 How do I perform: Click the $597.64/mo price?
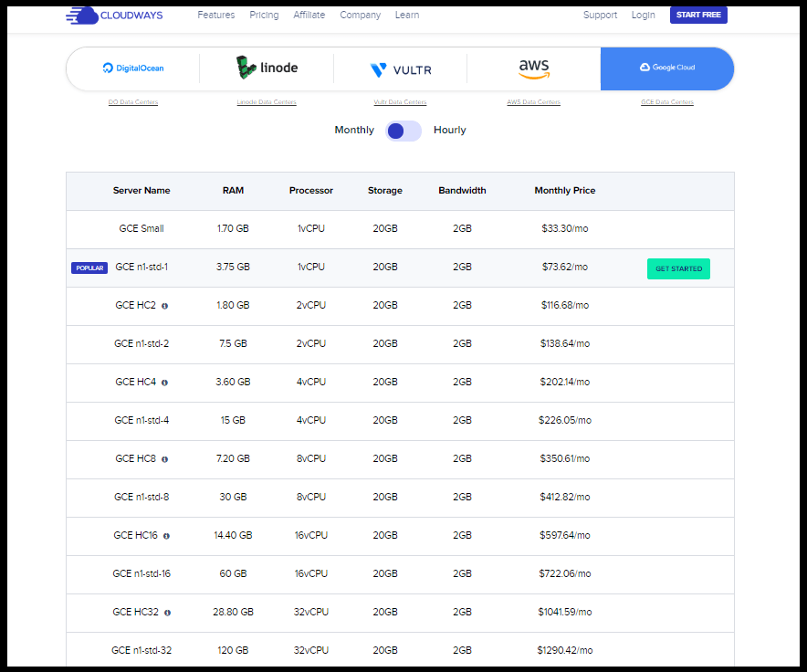(564, 536)
